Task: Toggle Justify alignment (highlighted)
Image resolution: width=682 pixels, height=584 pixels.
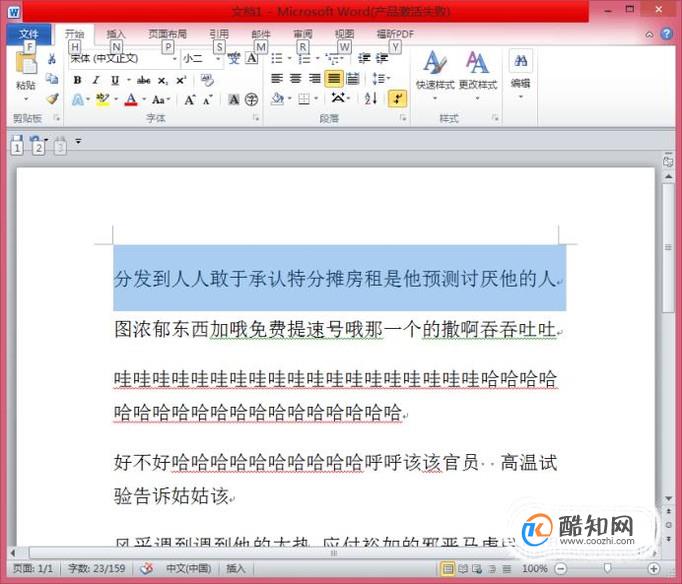Action: pyautogui.click(x=334, y=79)
